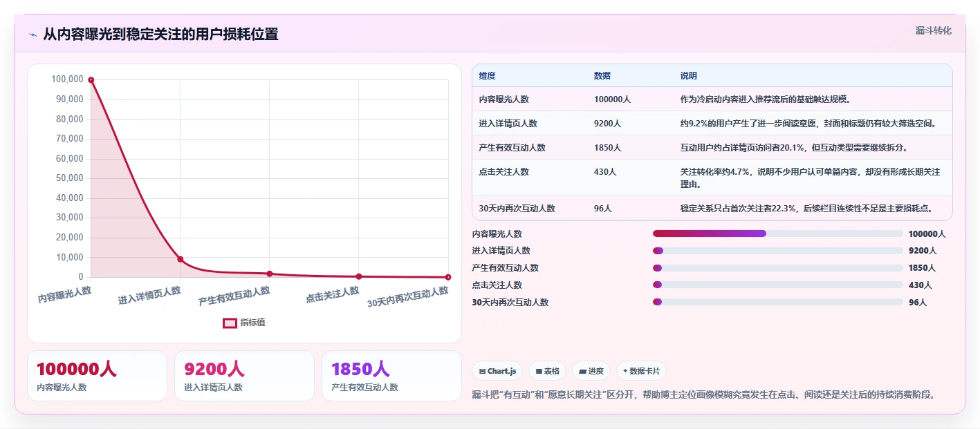Click the 100000人 value in the table
The image size is (980, 429).
[x=612, y=99]
